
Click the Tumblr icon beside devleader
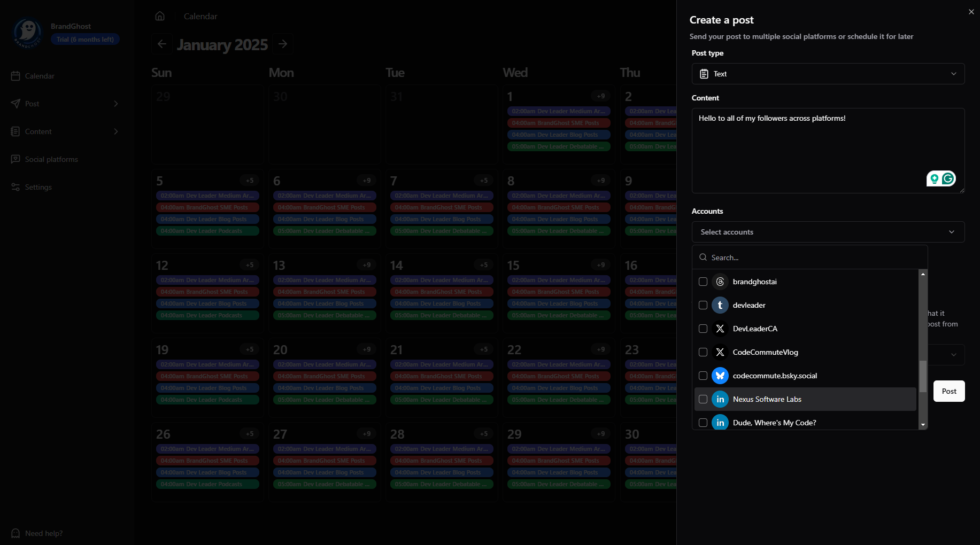click(720, 305)
